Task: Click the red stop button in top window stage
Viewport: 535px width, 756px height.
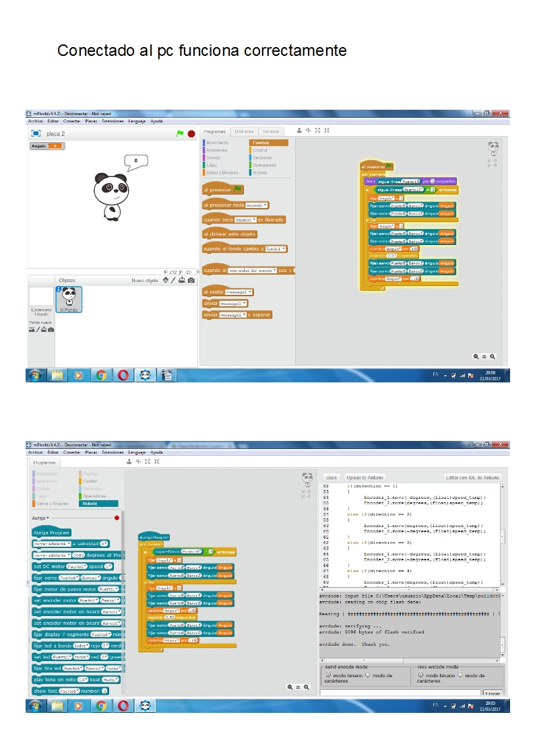Action: 191,133
